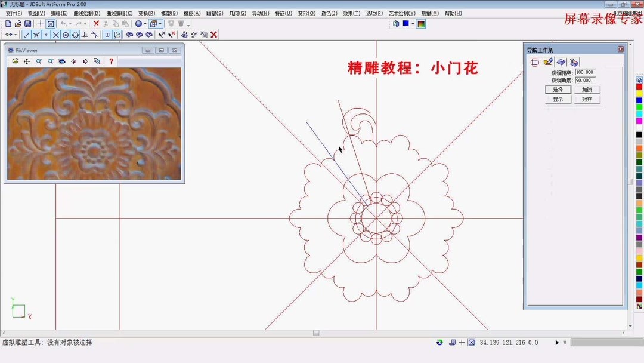Image resolution: width=644 pixels, height=363 pixels.
Task: Activate PixViewer zoom-in tool
Action: tap(39, 61)
